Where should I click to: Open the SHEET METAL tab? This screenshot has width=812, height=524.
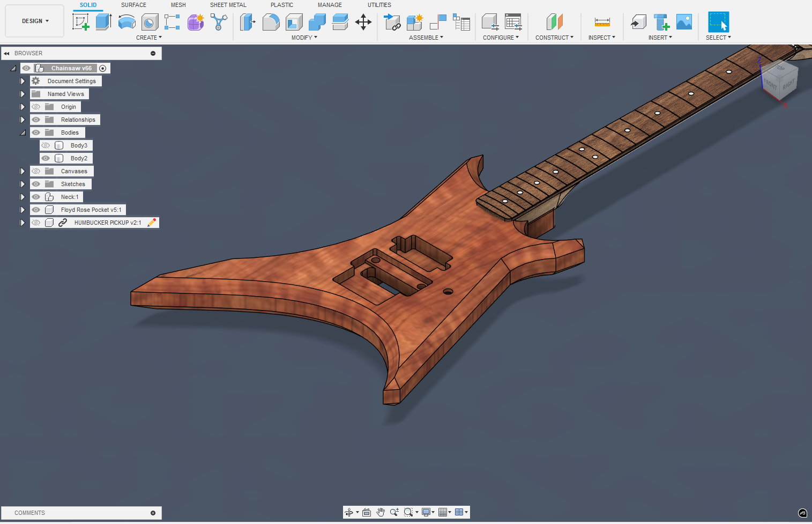tap(228, 5)
